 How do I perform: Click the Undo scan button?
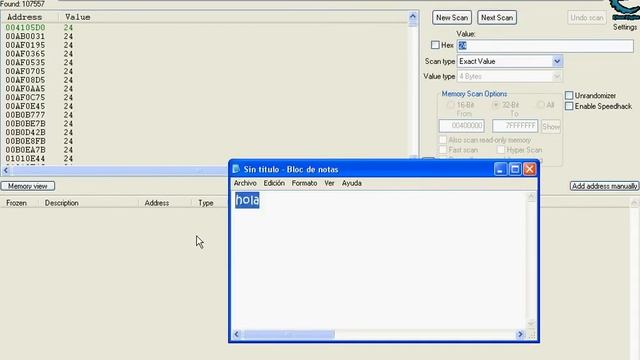click(x=587, y=18)
